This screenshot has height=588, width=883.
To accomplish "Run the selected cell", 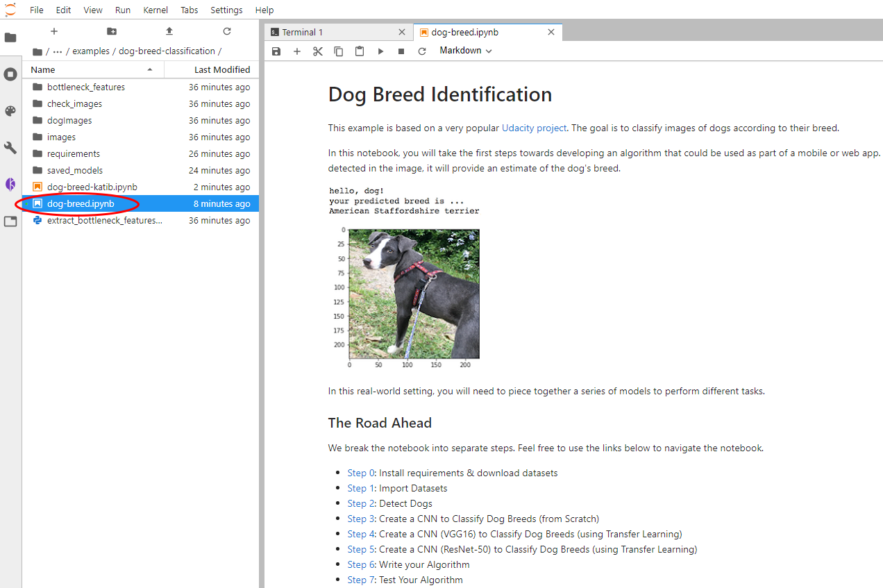I will point(380,51).
